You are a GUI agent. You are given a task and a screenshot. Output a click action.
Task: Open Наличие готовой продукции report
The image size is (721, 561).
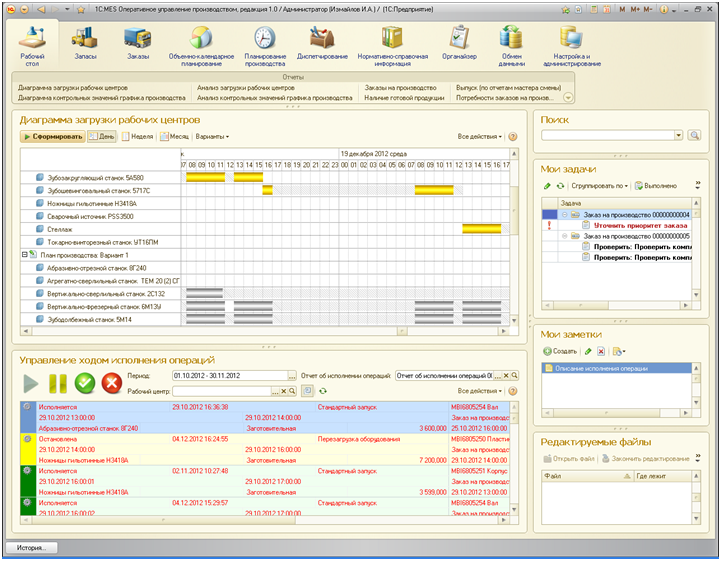pos(404,97)
